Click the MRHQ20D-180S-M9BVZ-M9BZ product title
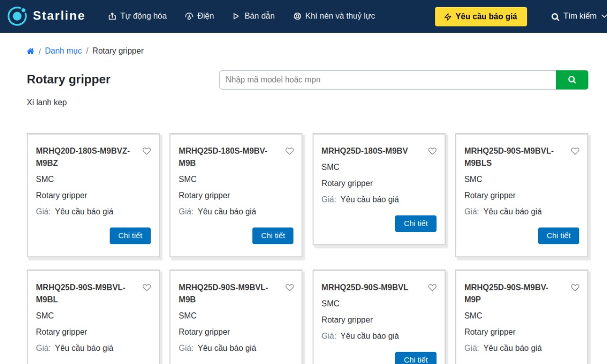Screen dimensions: 607x364 tap(83, 157)
